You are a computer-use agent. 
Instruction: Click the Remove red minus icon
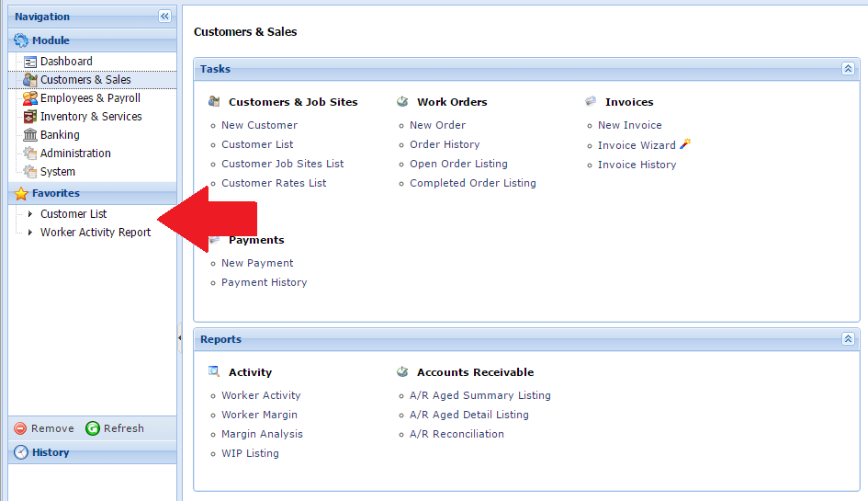click(20, 428)
